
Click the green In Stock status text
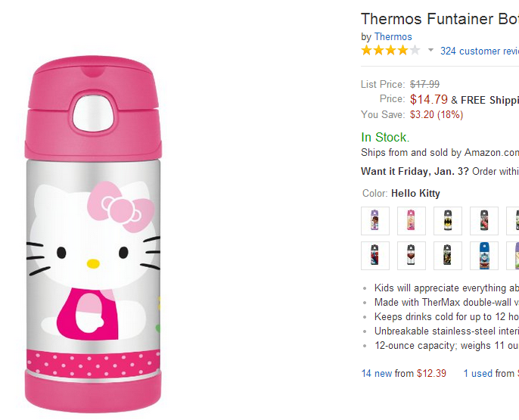384,137
